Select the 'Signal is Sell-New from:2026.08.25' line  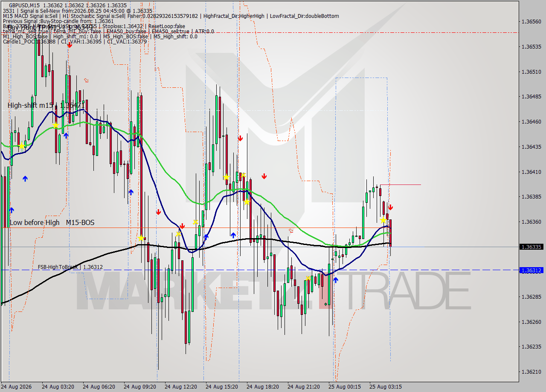[x=78, y=11]
